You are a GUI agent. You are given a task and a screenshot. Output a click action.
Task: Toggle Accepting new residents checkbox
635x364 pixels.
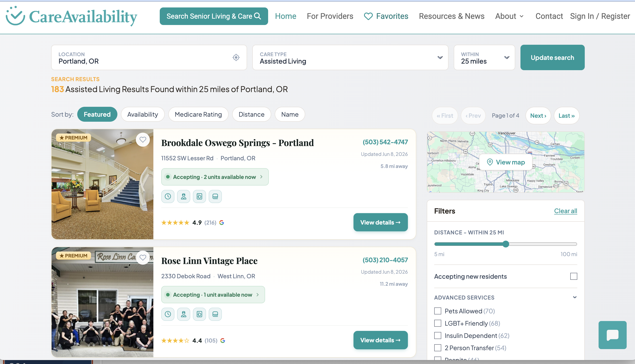point(574,276)
